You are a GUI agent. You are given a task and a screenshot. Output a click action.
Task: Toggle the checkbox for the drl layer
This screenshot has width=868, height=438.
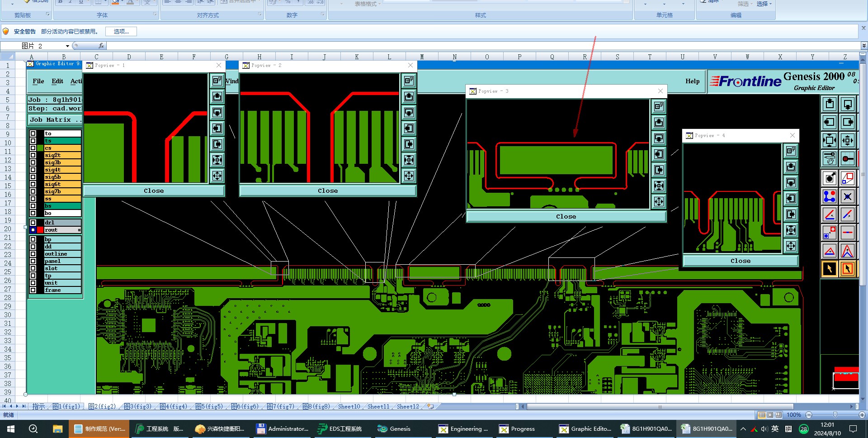[x=33, y=223]
